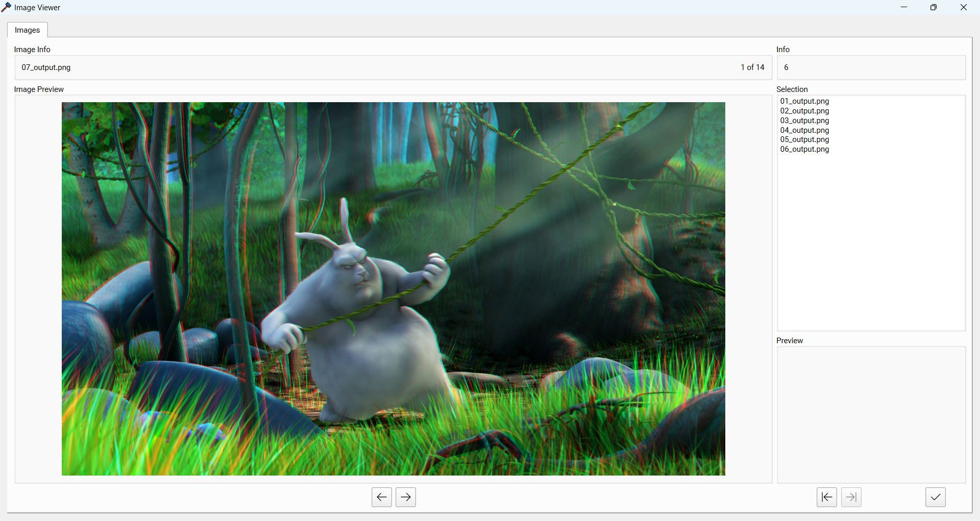Click the Image Viewer app icon
The image size is (980, 521).
6,7
